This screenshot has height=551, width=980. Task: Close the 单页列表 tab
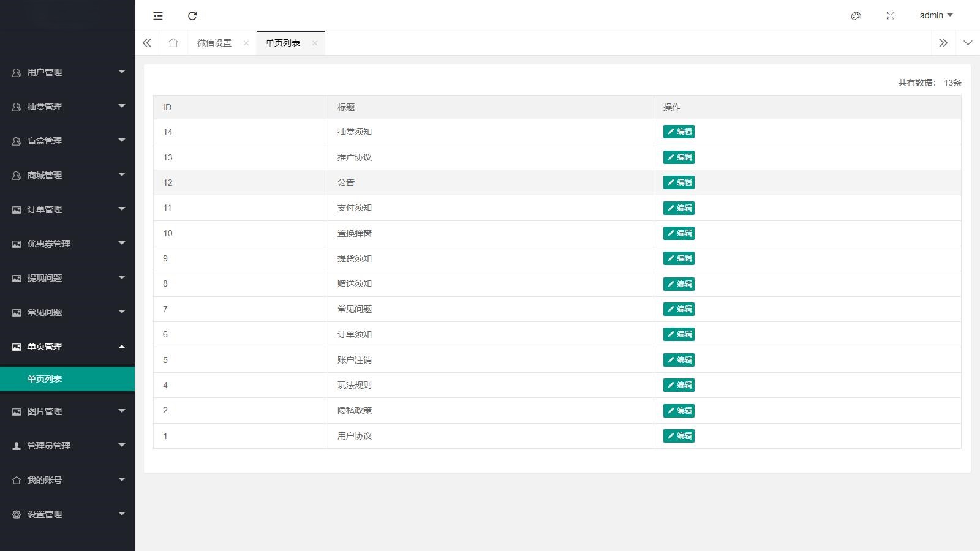point(315,43)
